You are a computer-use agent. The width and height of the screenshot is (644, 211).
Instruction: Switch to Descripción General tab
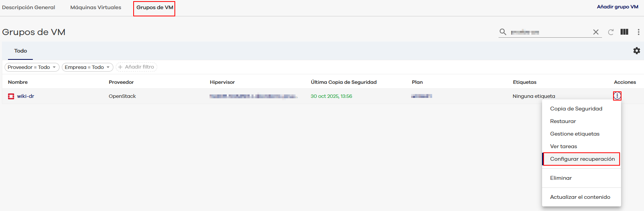29,7
